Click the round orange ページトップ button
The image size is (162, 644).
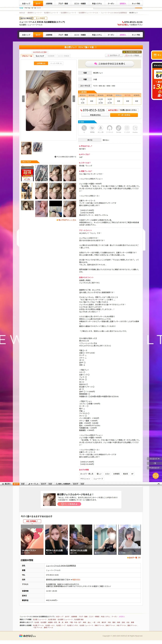pyautogui.click(x=155, y=476)
